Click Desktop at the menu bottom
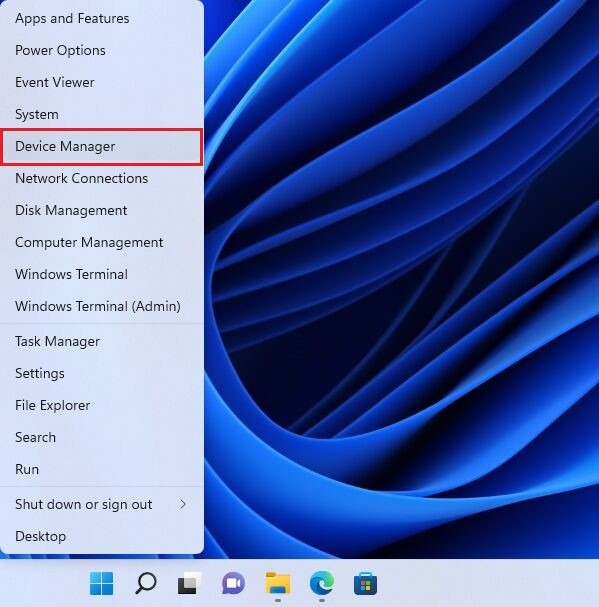 click(101, 537)
